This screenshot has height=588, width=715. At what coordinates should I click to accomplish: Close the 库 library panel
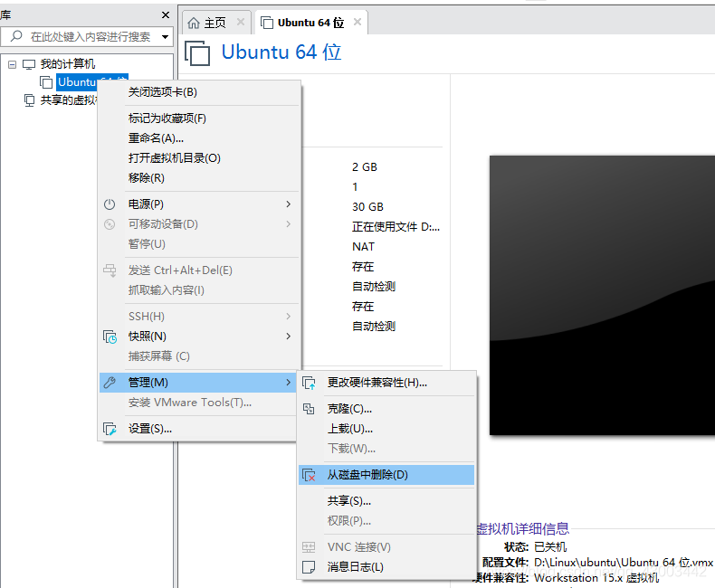click(166, 15)
